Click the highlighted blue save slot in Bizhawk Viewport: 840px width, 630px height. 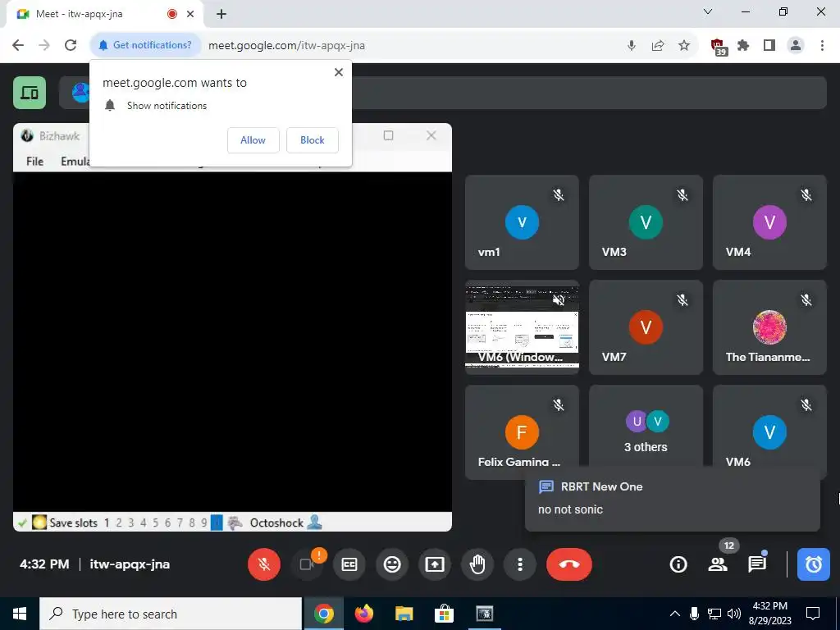pos(217,523)
